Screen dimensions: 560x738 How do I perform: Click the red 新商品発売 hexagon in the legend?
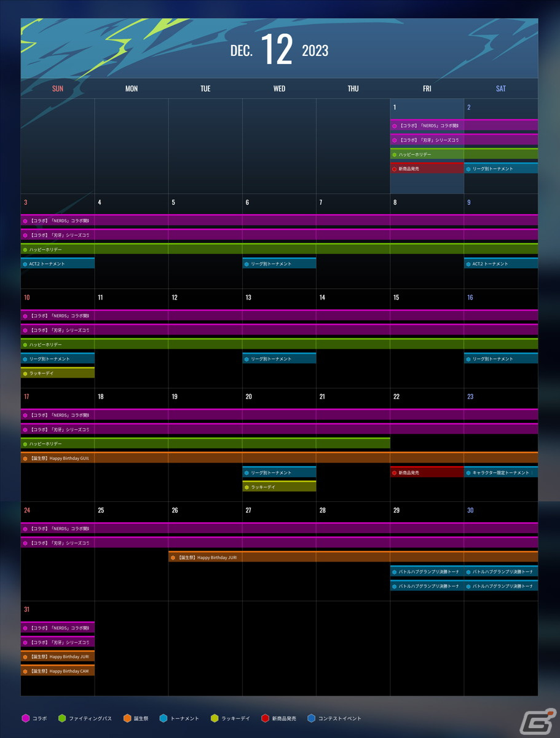coord(265,718)
